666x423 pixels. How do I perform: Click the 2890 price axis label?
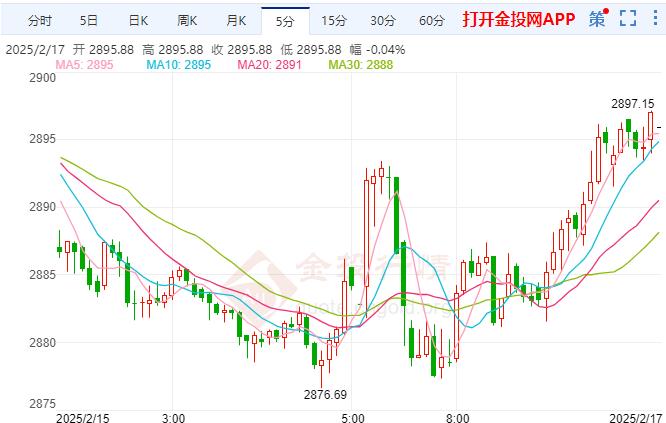(42, 207)
